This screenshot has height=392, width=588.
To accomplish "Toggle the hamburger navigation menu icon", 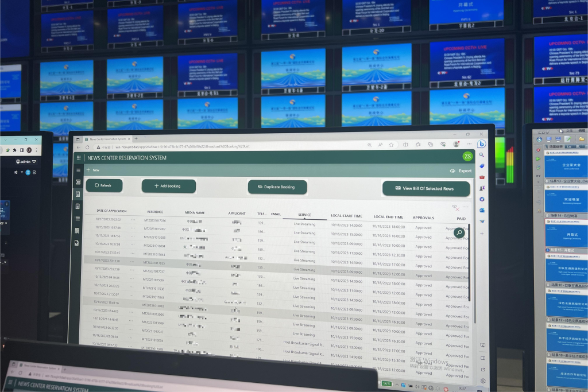I will pyautogui.click(x=78, y=170).
